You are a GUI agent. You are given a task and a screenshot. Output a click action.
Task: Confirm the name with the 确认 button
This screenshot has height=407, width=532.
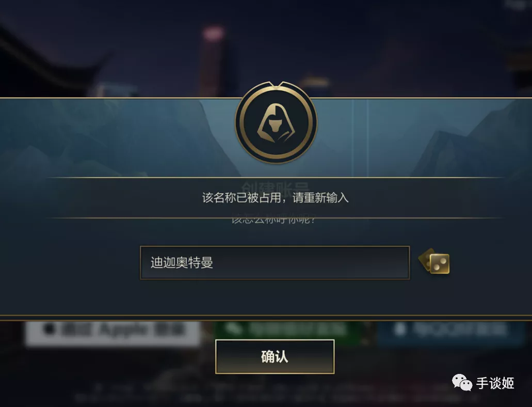coord(275,357)
